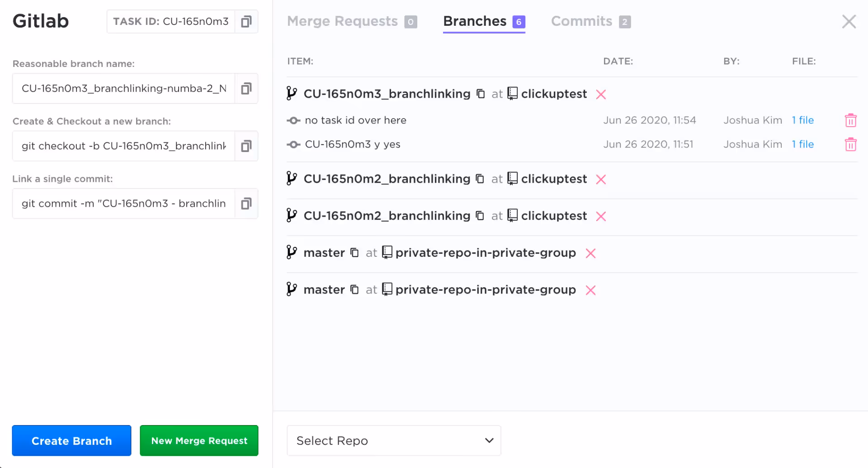The height and width of the screenshot is (468, 868).
Task: Copy the reasonable branch name
Action: tap(246, 89)
